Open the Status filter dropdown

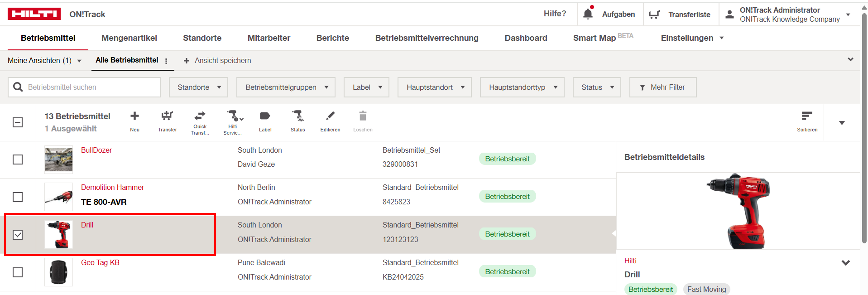597,87
